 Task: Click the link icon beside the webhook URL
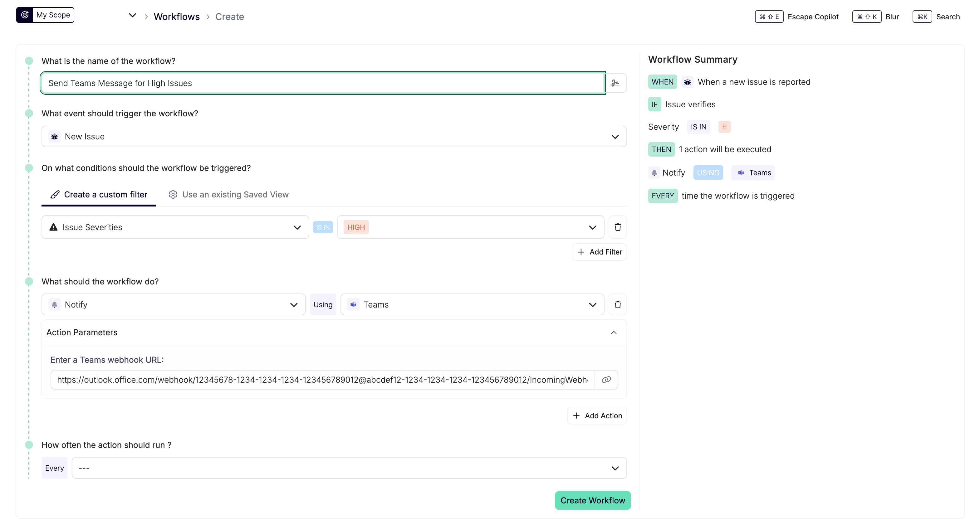coord(606,380)
